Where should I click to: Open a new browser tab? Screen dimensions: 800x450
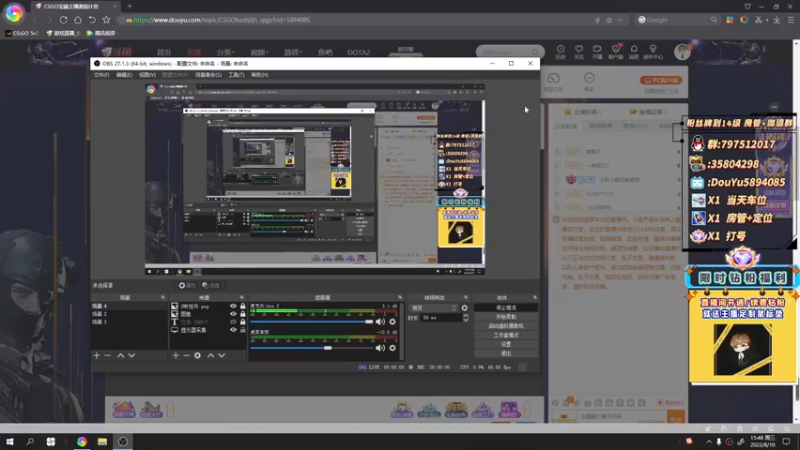point(130,6)
